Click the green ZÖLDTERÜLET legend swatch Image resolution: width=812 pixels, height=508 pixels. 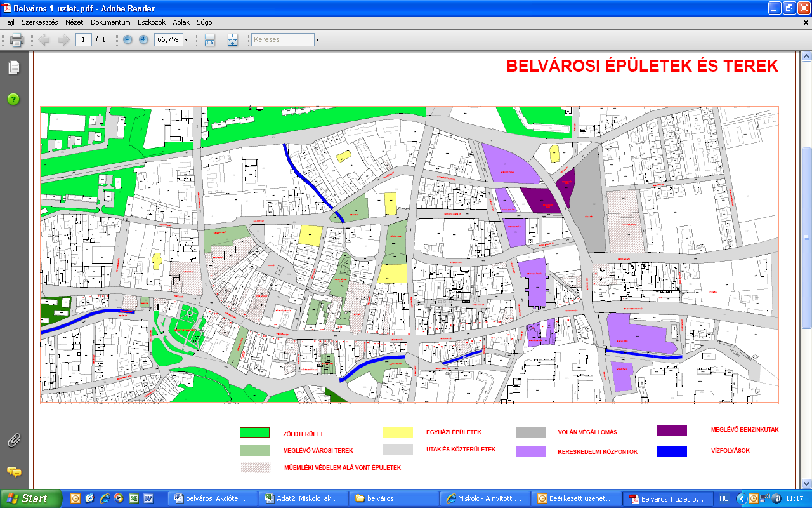254,433
